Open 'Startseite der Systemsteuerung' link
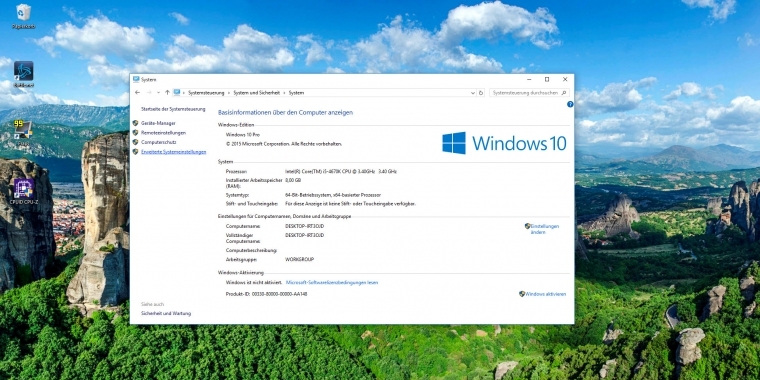Image resolution: width=760 pixels, height=380 pixels. pyautogui.click(x=173, y=109)
